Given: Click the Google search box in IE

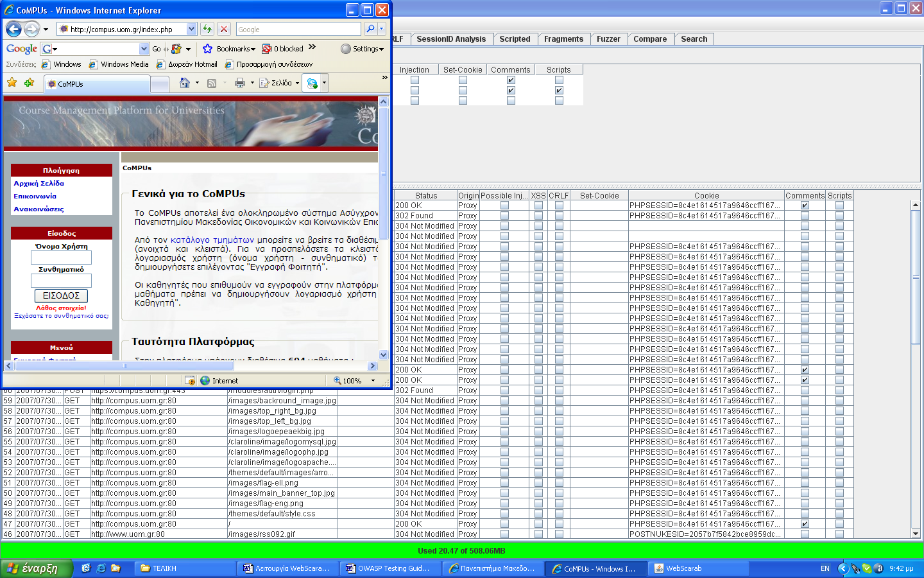Looking at the screenshot, I should pos(298,29).
